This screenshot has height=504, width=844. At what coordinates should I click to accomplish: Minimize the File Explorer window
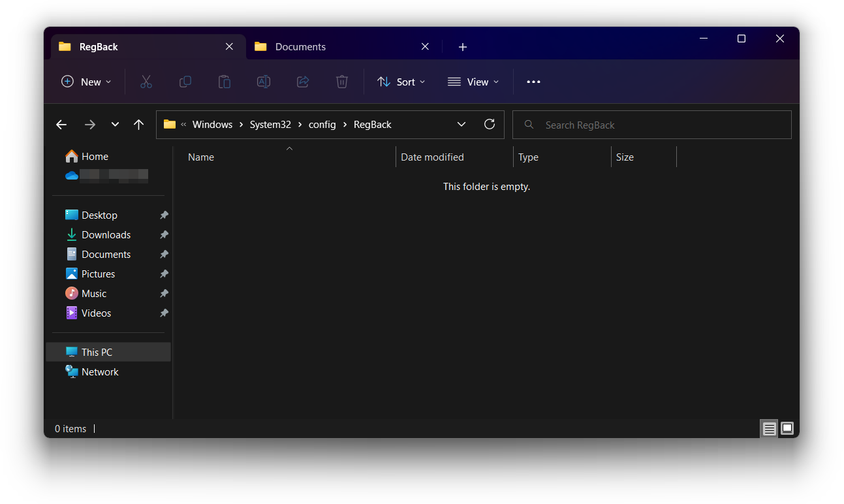(x=704, y=39)
